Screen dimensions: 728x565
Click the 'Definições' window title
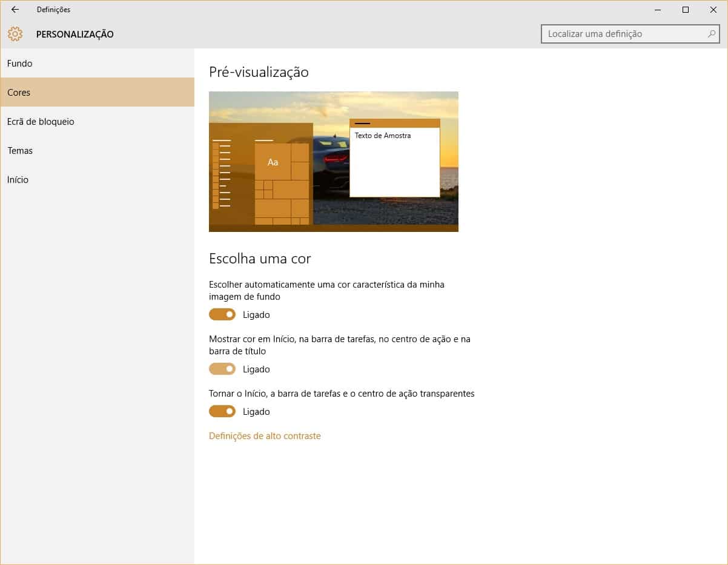pos(53,10)
